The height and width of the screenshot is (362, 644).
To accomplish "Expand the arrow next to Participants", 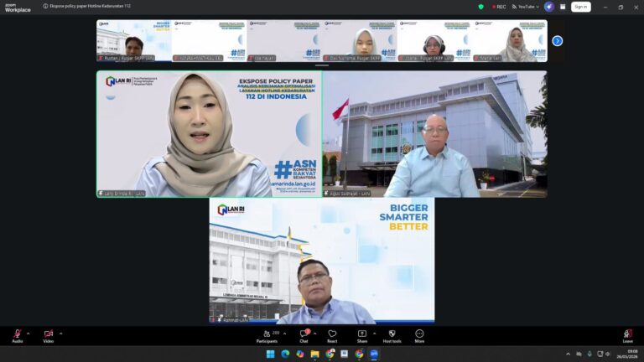I will pyautogui.click(x=284, y=334).
